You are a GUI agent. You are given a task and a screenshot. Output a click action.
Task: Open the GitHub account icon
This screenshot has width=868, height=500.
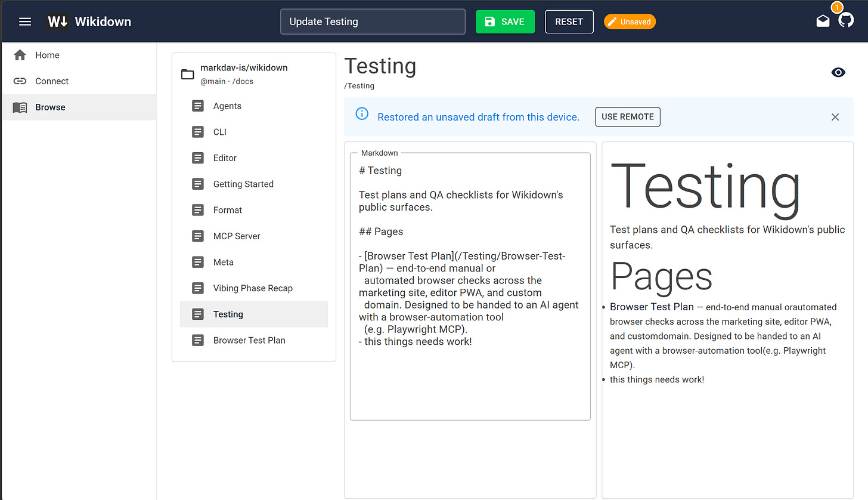pos(846,21)
